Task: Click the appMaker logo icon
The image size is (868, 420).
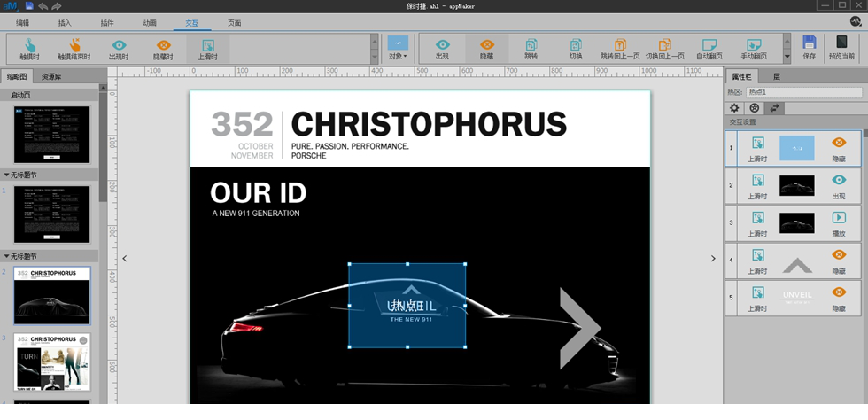Action: [11, 6]
